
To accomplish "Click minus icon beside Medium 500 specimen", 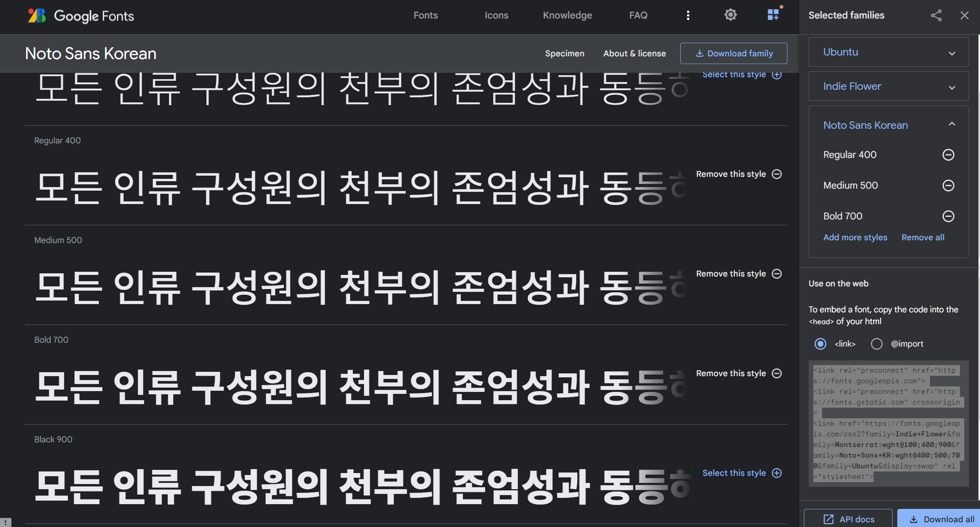I will [x=777, y=274].
